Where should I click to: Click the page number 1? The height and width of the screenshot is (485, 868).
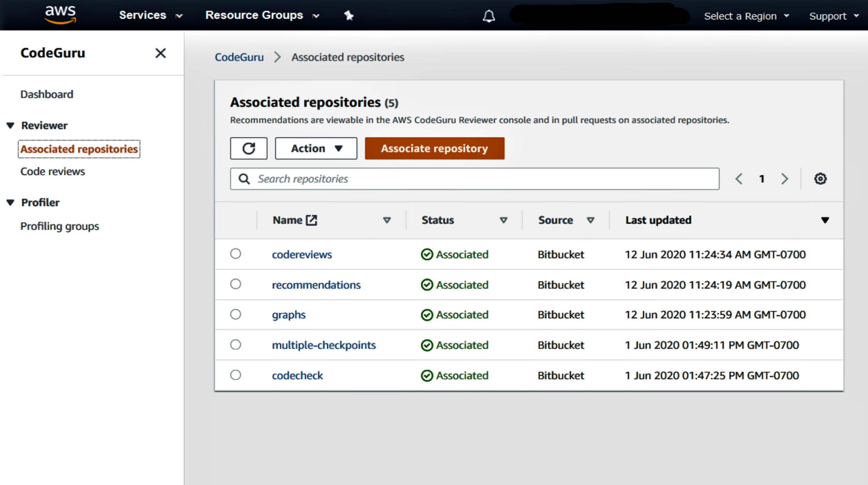762,179
